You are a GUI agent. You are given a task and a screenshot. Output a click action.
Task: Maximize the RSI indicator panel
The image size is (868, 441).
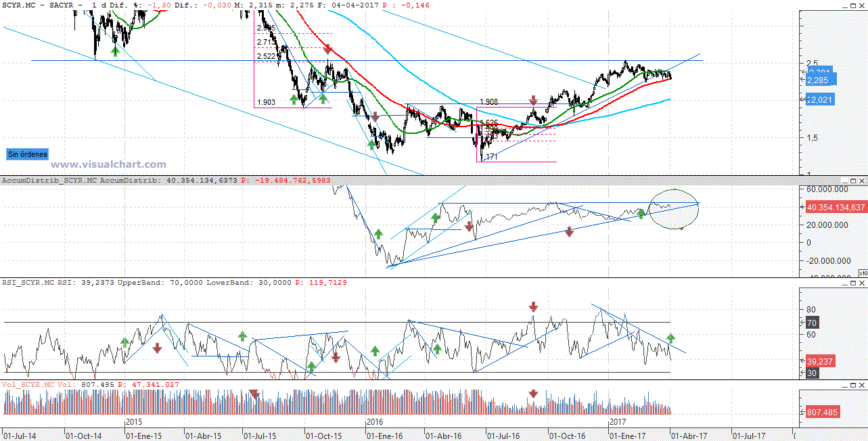click(x=852, y=284)
